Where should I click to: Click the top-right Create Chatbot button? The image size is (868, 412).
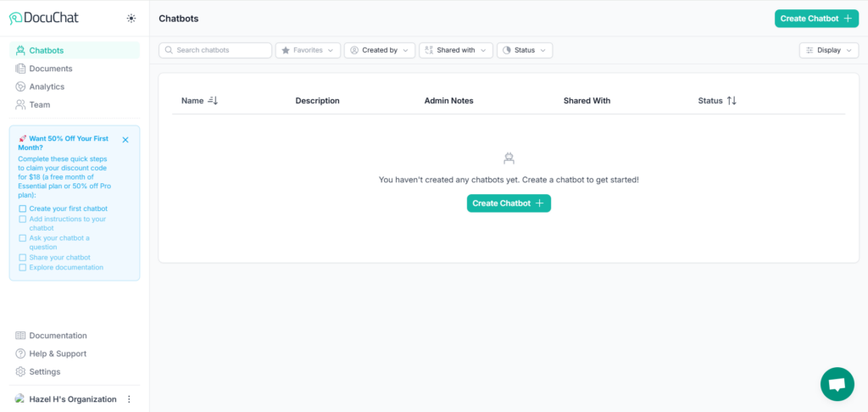click(x=816, y=19)
